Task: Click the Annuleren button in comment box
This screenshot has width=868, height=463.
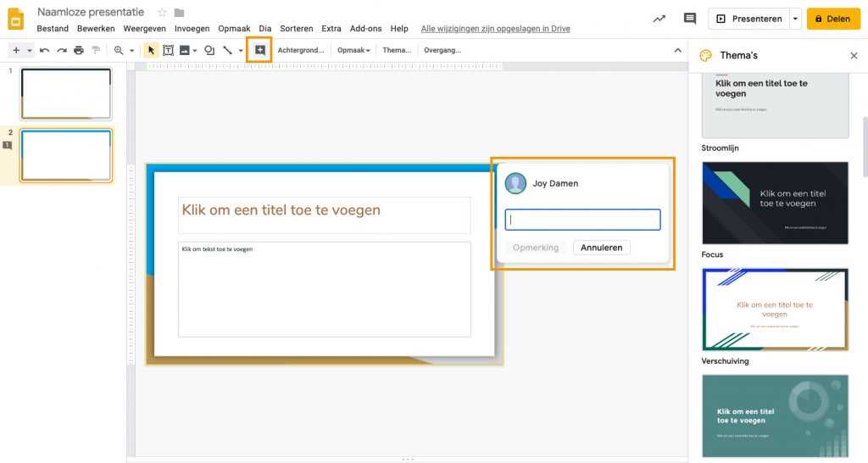Action: (601, 248)
